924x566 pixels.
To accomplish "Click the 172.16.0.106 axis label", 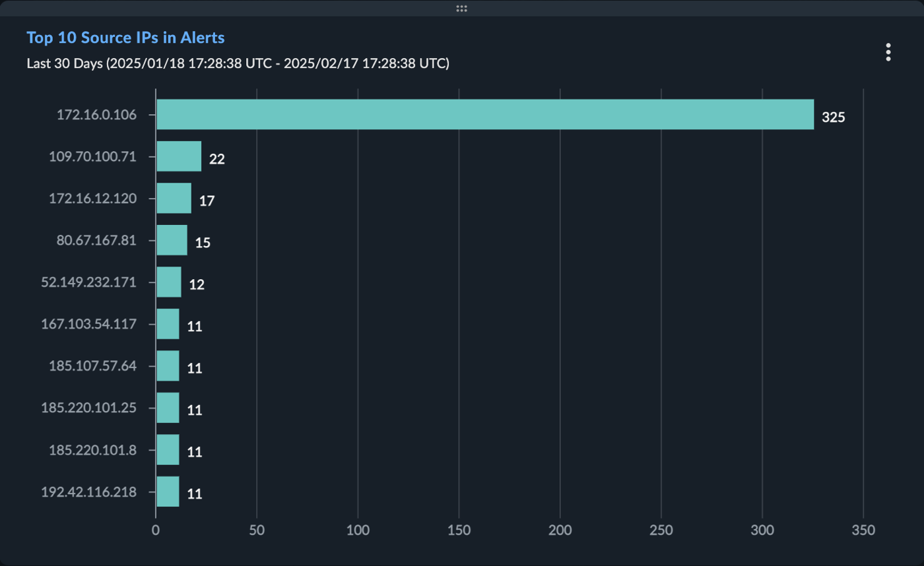I will (x=96, y=115).
